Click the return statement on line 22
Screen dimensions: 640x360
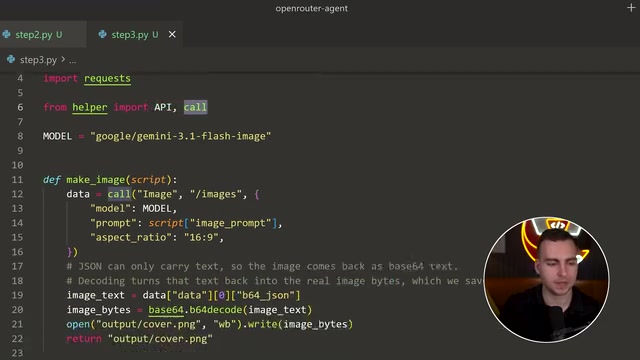[x=139, y=339]
